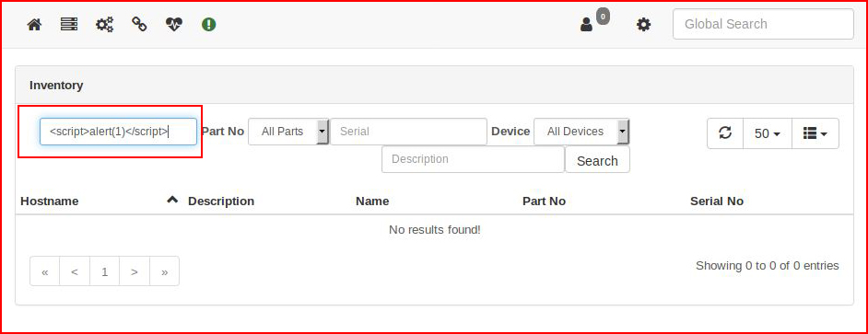Expand the All Parts dropdown

point(288,132)
